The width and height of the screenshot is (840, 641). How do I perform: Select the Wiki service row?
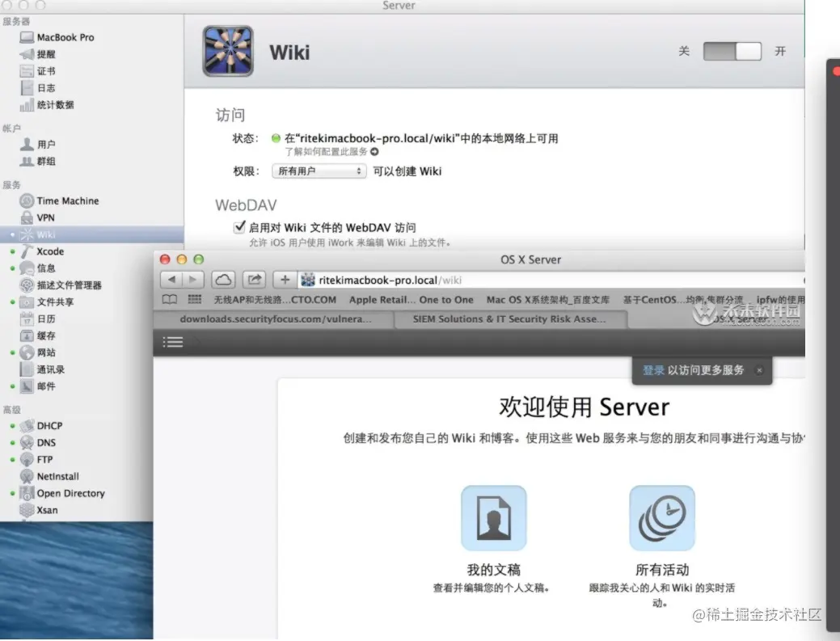coord(91,234)
